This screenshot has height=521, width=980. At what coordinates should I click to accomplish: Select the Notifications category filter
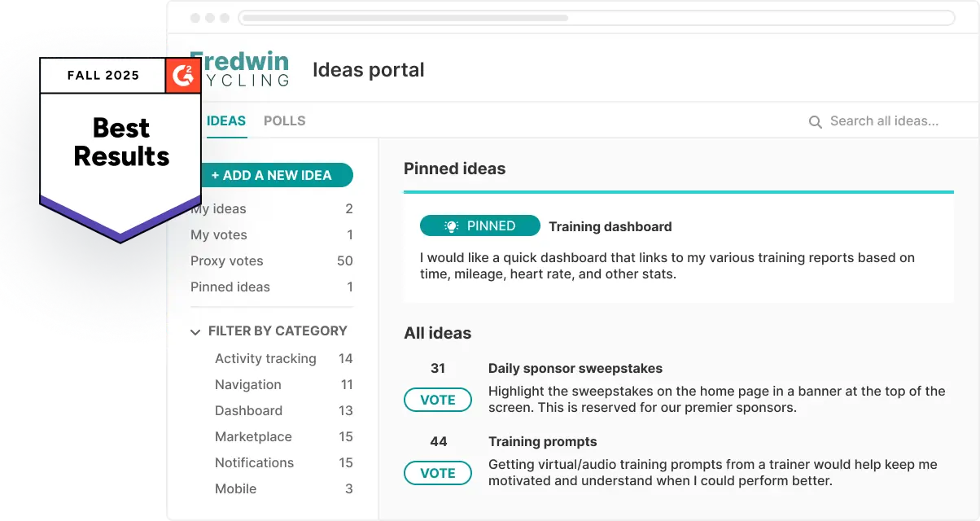pos(254,463)
